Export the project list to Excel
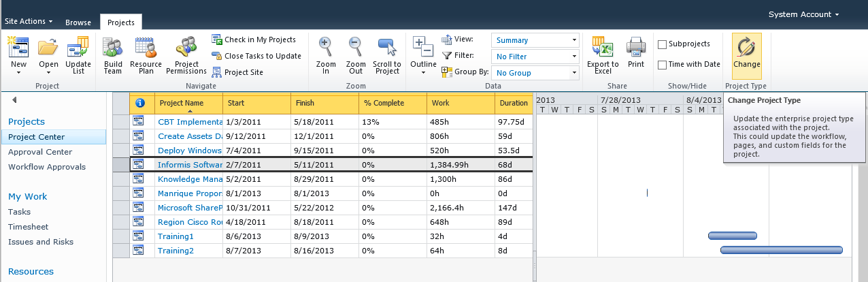This screenshot has width=868, height=282. pos(602,49)
